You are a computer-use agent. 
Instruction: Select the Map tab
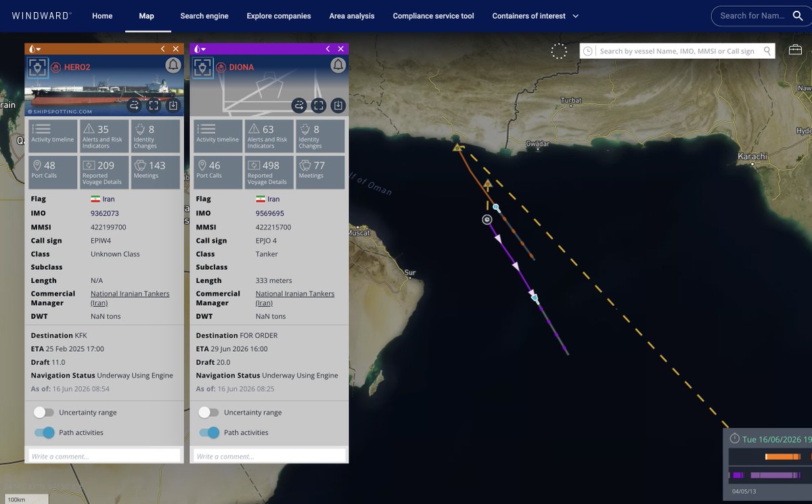[x=146, y=16]
